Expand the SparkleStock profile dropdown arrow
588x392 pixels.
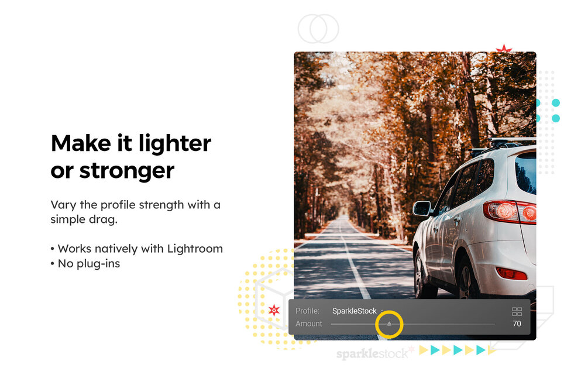(x=381, y=311)
